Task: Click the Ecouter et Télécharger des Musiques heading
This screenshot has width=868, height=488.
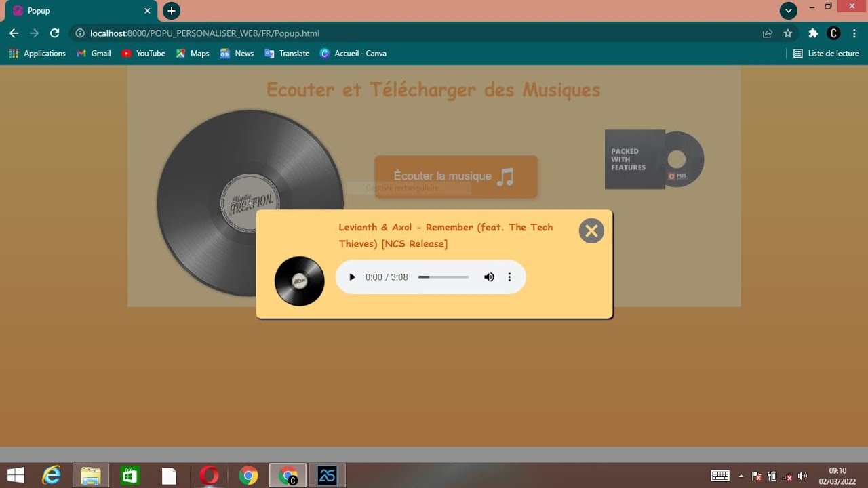Action: pos(433,89)
